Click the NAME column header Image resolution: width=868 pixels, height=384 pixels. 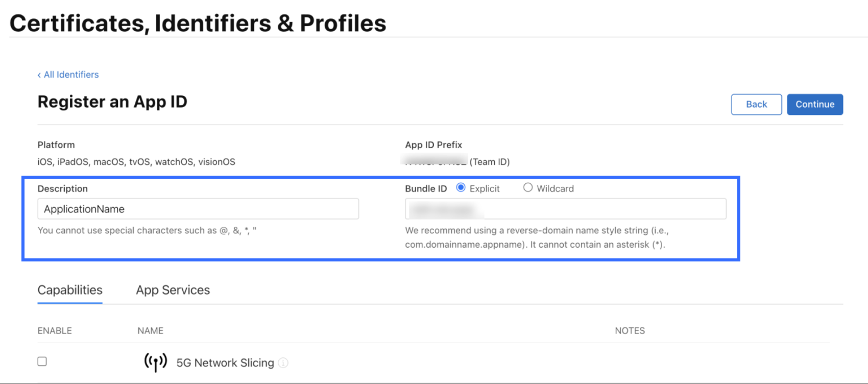tap(150, 331)
